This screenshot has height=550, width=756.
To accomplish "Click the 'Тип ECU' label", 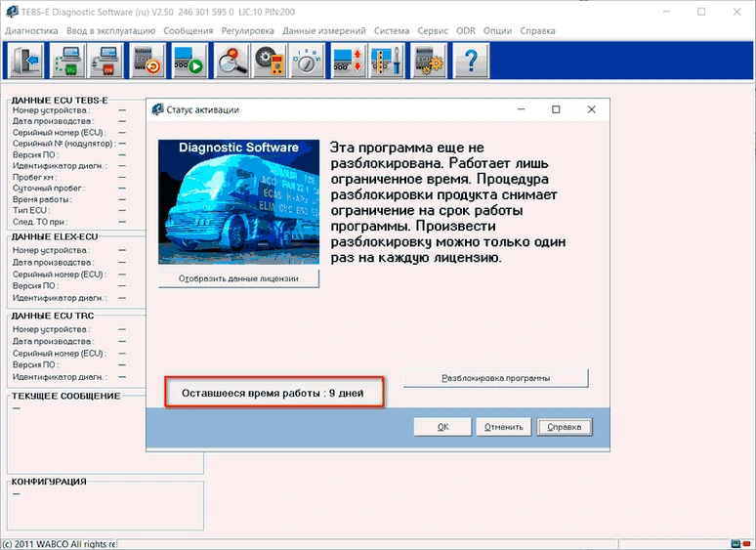I will (31, 210).
